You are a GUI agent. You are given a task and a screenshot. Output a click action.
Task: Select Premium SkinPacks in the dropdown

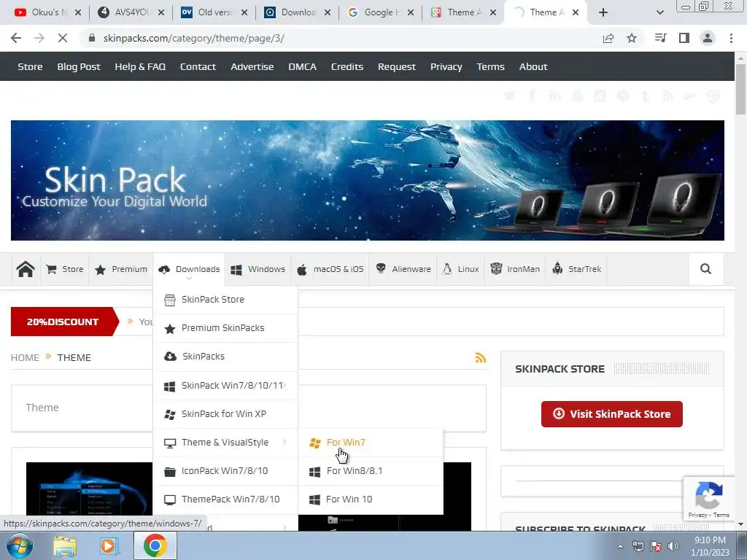[x=225, y=328]
